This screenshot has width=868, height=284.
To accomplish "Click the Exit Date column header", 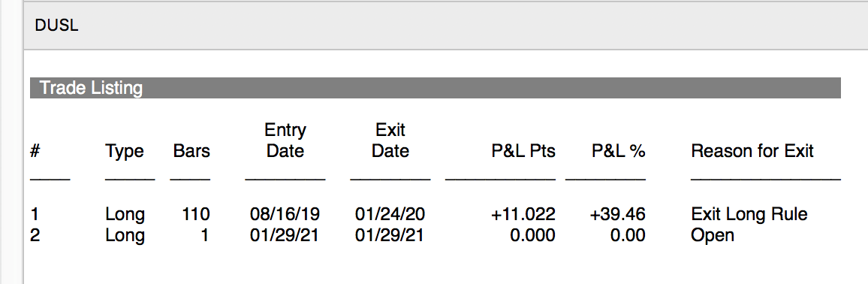I will [390, 140].
